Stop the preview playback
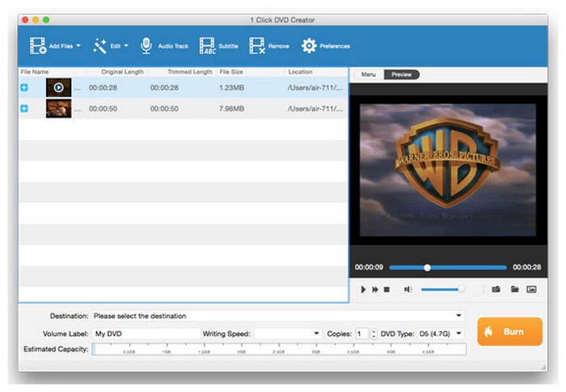This screenshot has width=566, height=392. pyautogui.click(x=386, y=289)
